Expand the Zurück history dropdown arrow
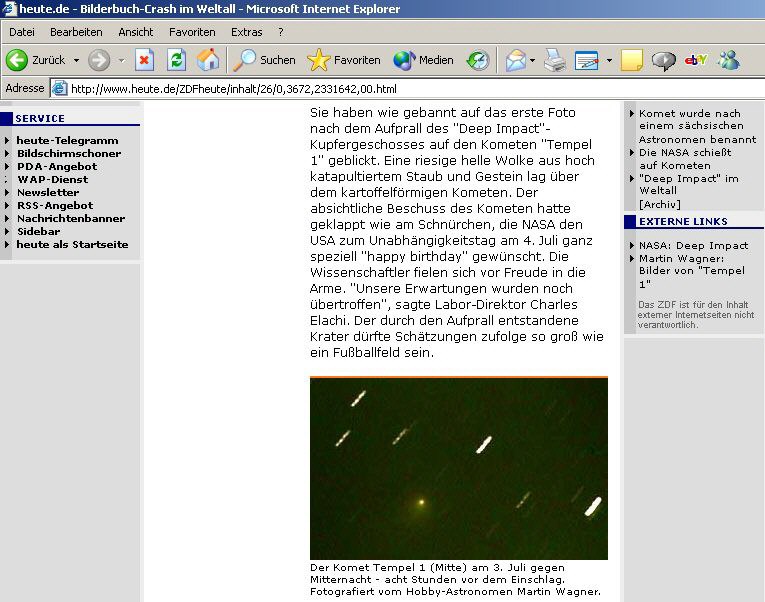This screenshot has height=602, width=765. 76,60
